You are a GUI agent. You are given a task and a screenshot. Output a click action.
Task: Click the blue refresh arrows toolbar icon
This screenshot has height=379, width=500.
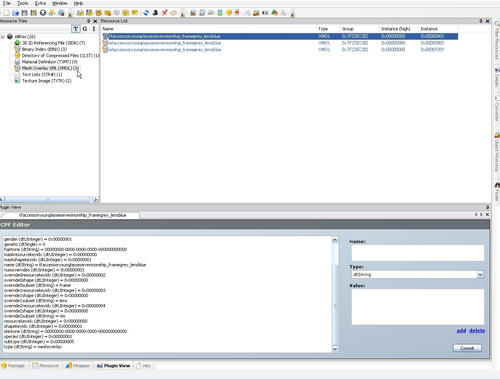(146, 13)
